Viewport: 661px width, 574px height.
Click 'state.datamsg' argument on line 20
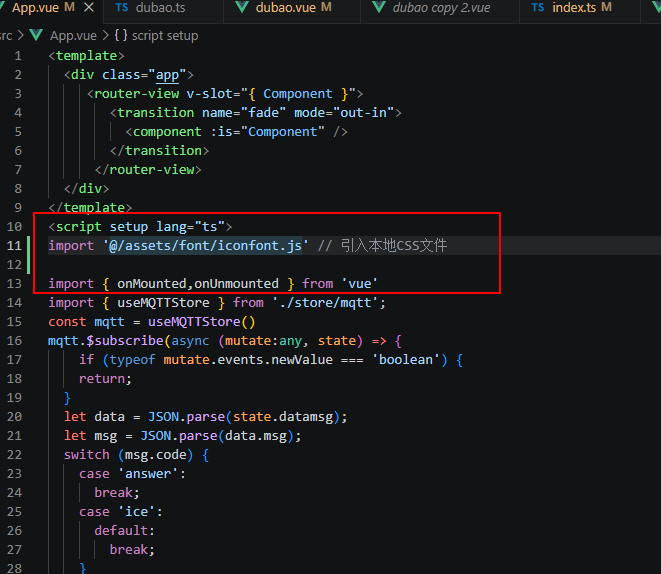point(283,417)
